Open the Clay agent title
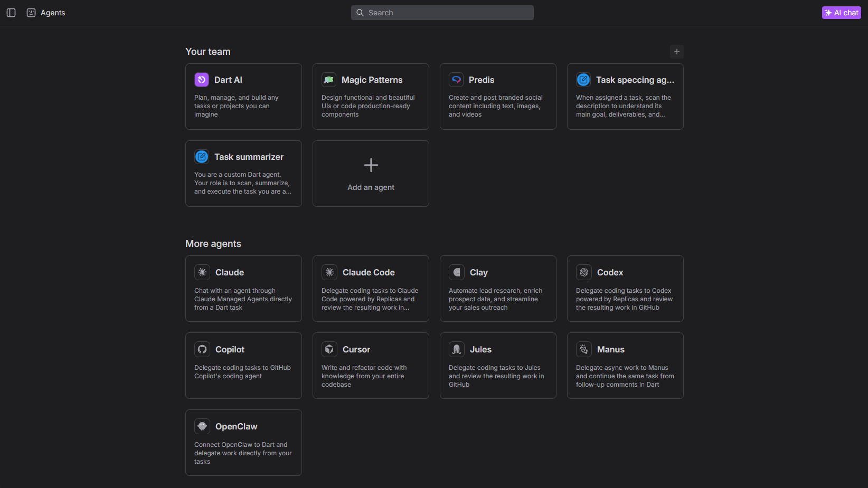 [479, 272]
